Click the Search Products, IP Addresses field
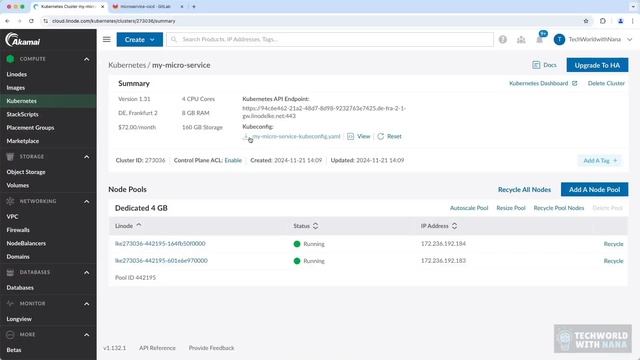640x360 pixels. (x=330, y=40)
